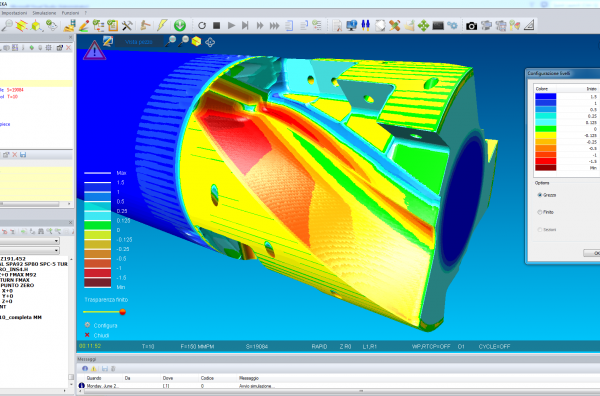Image resolution: width=600 pixels, height=396 pixels.
Task: Open the Simulazione menu
Action: (x=44, y=13)
